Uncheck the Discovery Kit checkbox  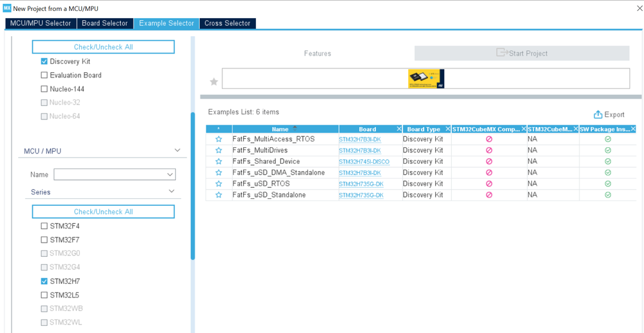pyautogui.click(x=44, y=62)
